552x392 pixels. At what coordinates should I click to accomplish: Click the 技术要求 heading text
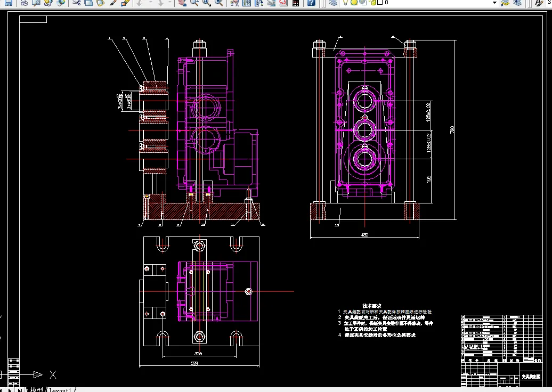coord(372,306)
